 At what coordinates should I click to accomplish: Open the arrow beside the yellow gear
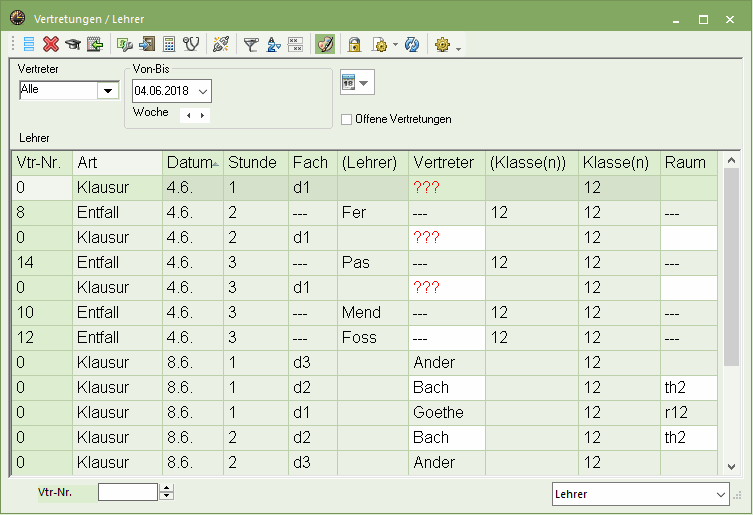click(x=459, y=49)
